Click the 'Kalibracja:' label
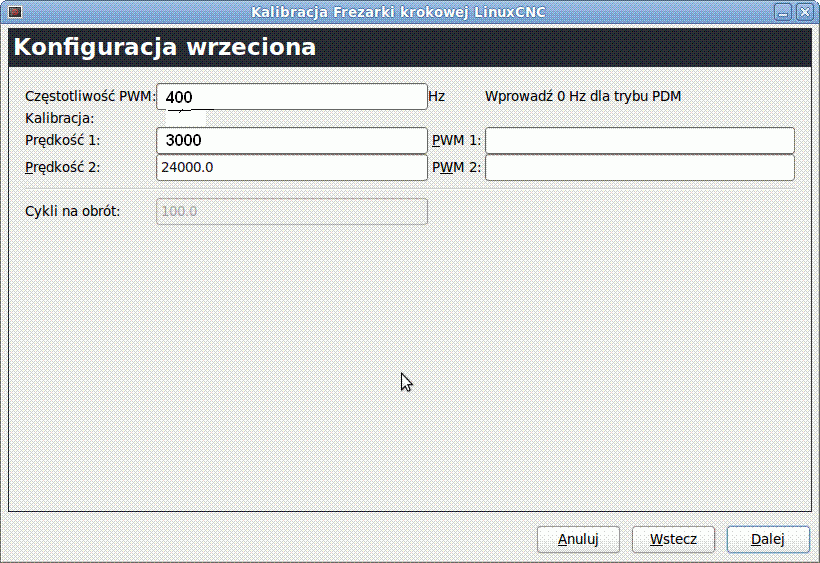The image size is (820, 563). (60, 118)
